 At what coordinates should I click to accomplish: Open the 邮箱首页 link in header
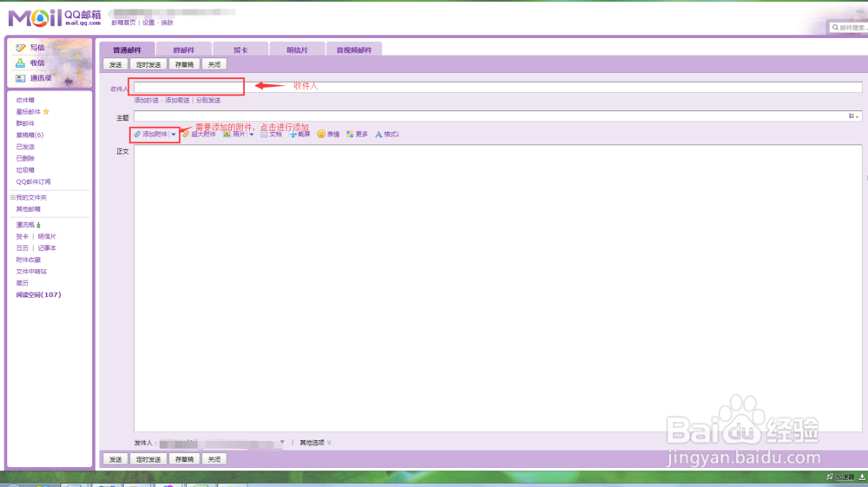click(123, 23)
